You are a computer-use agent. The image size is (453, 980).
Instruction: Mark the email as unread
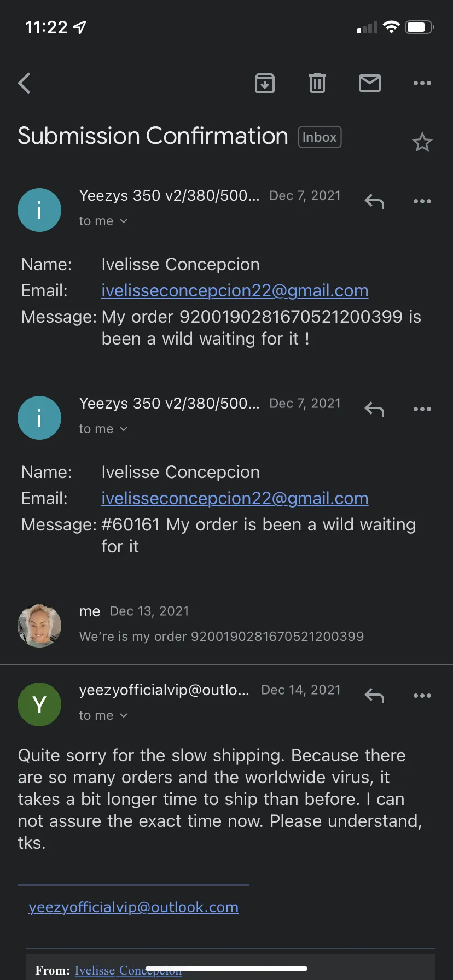coord(370,83)
